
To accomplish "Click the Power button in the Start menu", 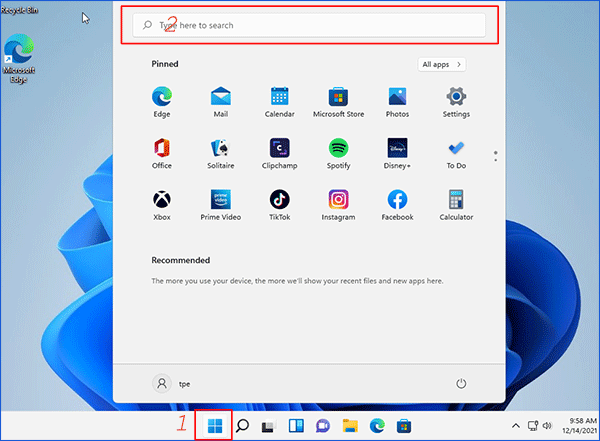I will pyautogui.click(x=461, y=384).
